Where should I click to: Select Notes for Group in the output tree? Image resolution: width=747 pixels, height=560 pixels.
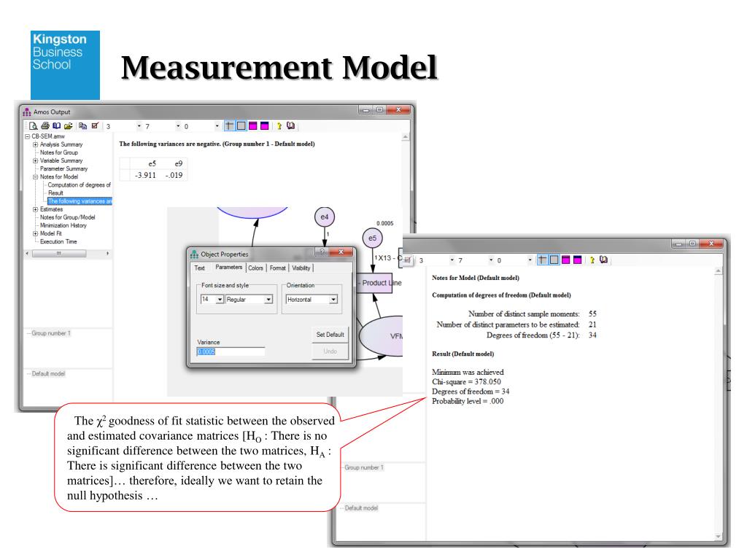(58, 152)
